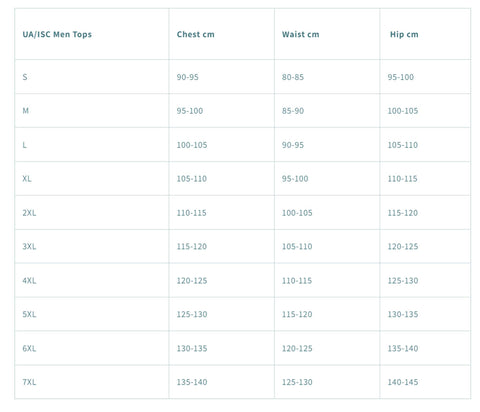Select the S size row label
480x412 pixels.
click(25, 77)
